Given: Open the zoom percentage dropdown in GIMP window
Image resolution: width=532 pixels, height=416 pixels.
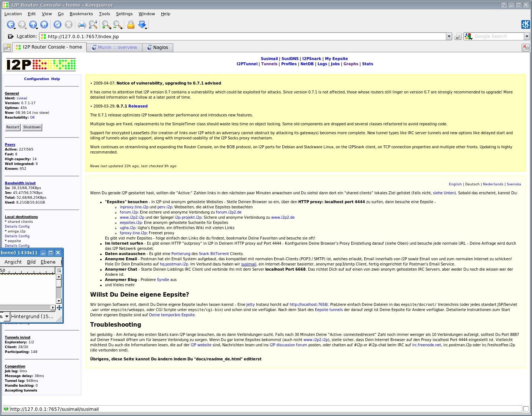Looking at the screenshot, I should click(7, 317).
